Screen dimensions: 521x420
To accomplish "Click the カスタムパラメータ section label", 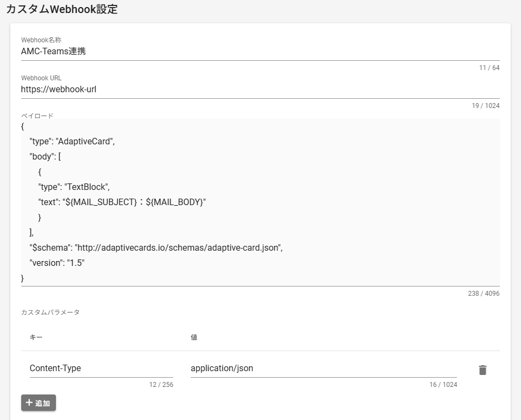I will tap(50, 313).
